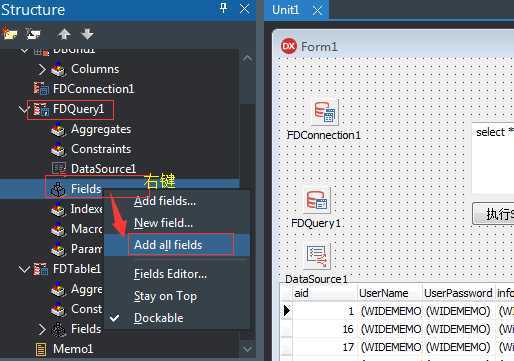This screenshot has height=361, width=514.
Task: Click the new item icon in Structure toolbar
Action: tap(9, 33)
